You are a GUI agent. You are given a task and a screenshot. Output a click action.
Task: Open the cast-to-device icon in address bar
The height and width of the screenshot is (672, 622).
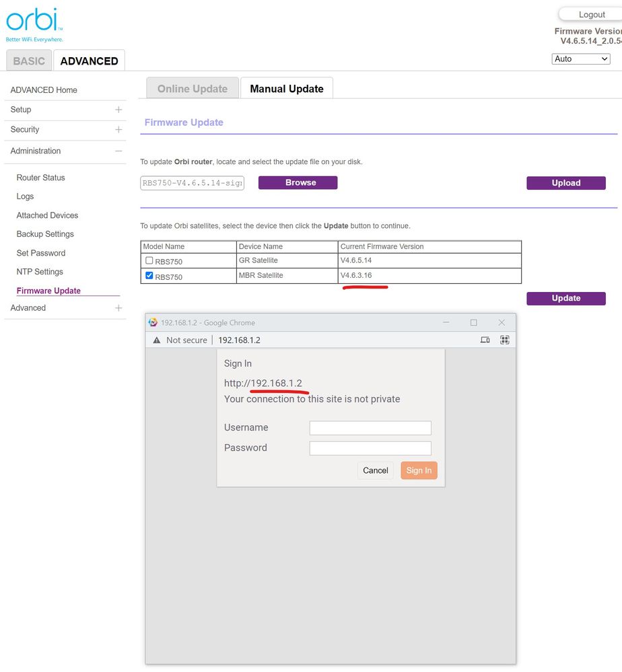click(x=485, y=340)
